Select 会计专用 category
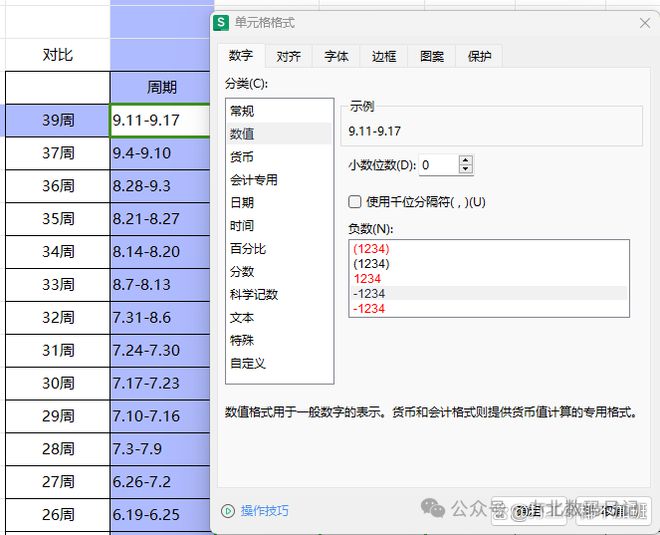 (x=279, y=180)
